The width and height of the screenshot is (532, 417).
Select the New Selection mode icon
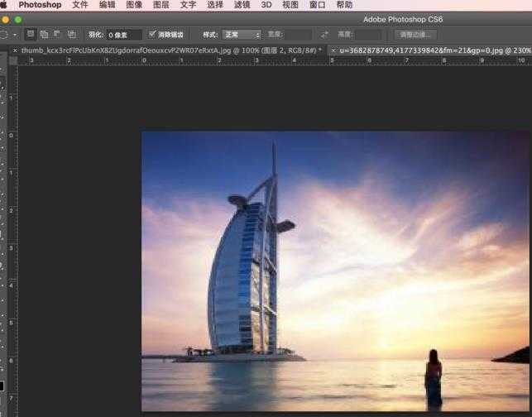pos(31,34)
